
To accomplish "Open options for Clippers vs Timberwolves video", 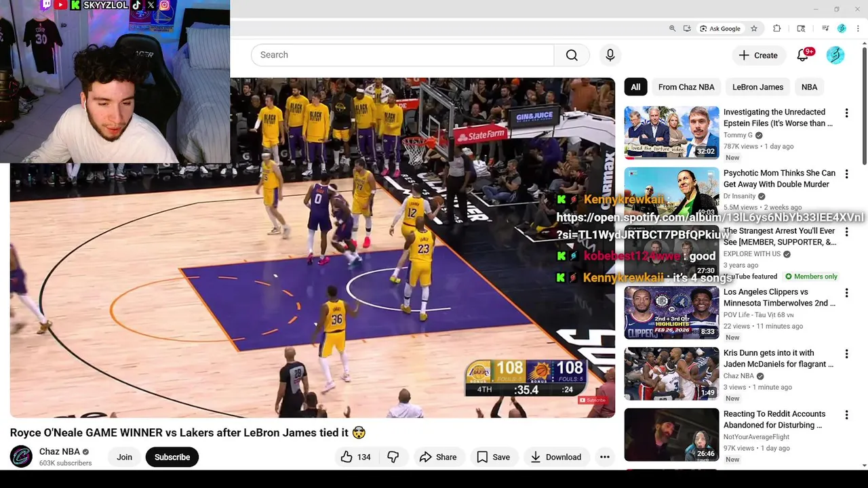I will (x=846, y=293).
